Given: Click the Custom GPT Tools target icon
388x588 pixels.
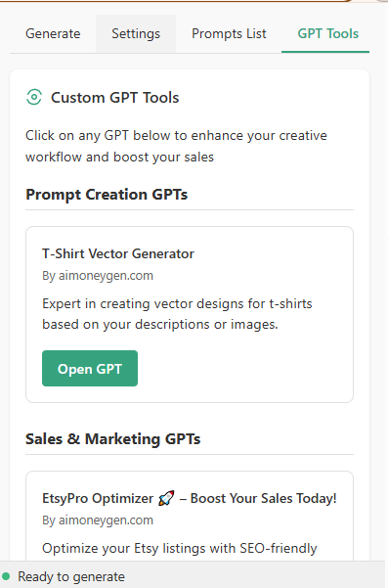Looking at the screenshot, I should pos(34,98).
